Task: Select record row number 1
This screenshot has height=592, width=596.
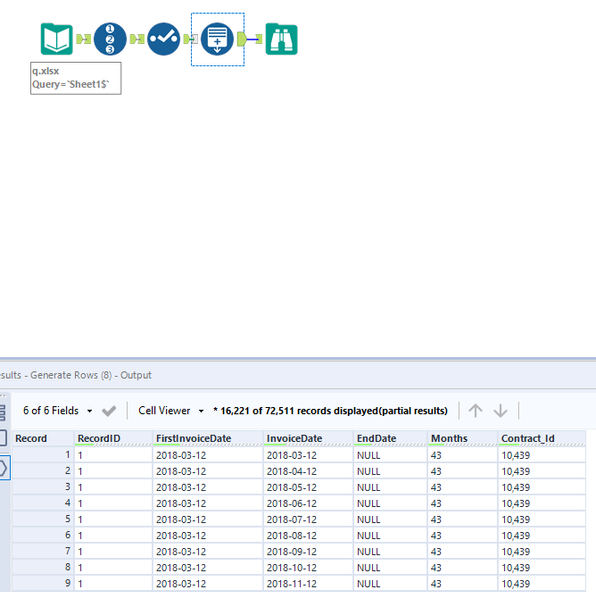Action: pos(43,455)
